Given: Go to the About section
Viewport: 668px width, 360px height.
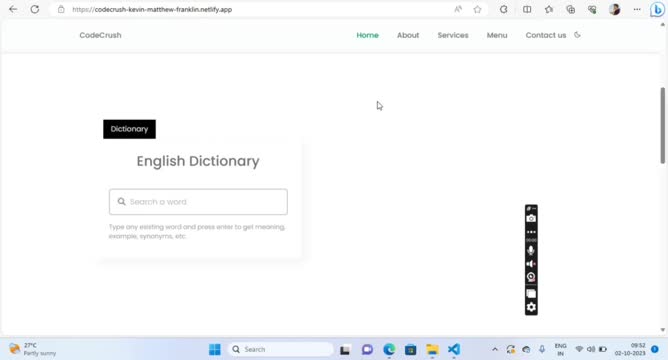Looking at the screenshot, I should [x=408, y=35].
